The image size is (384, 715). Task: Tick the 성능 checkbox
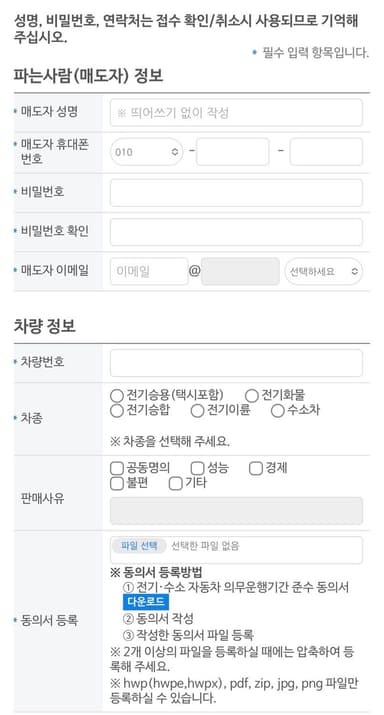tap(197, 468)
